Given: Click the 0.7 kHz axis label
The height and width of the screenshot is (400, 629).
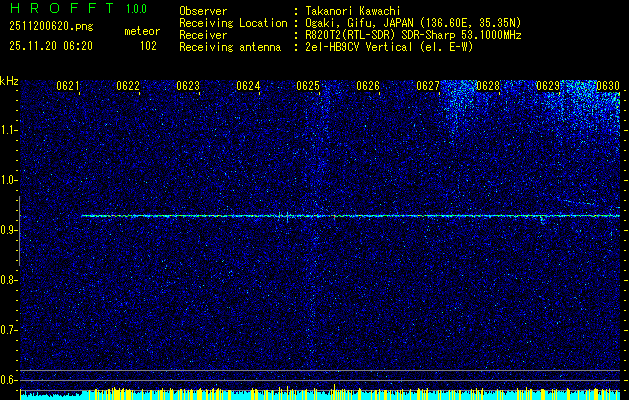Looking at the screenshot, I should click(x=8, y=330).
